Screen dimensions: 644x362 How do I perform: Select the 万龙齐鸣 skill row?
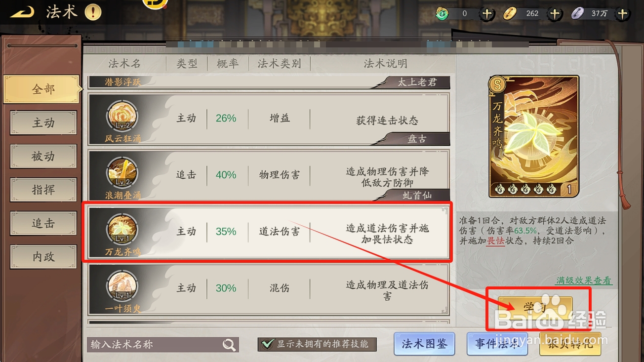269,232
